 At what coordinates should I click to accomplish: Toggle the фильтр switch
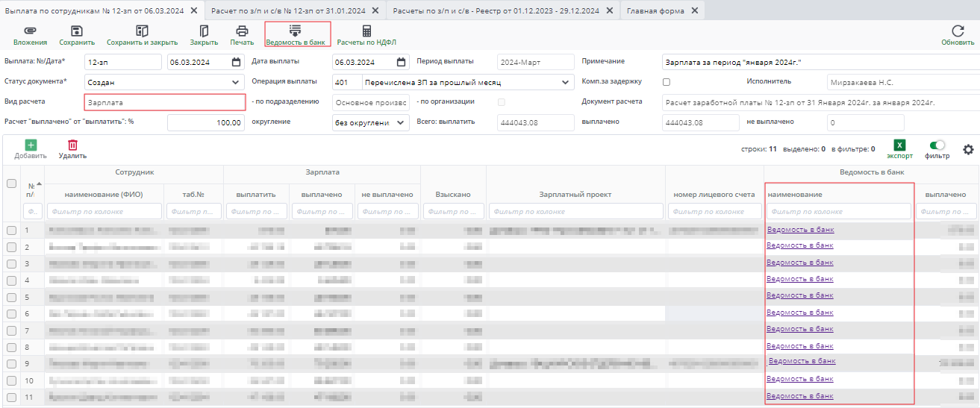pos(937,145)
